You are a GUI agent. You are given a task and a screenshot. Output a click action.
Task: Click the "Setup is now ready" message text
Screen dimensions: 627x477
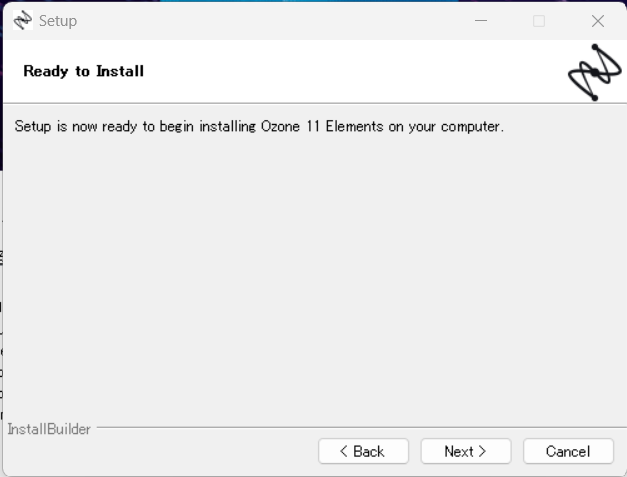point(259,126)
